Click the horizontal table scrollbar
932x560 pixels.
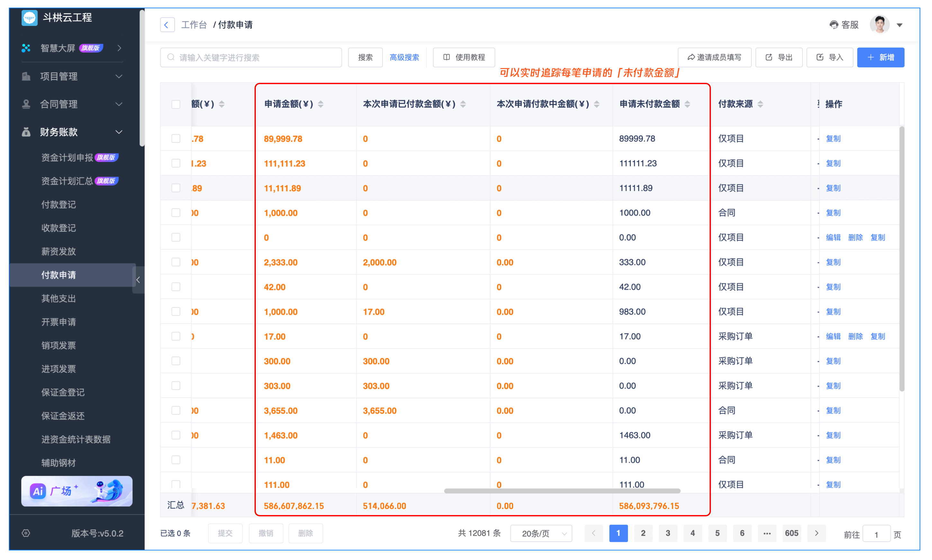pos(562,491)
